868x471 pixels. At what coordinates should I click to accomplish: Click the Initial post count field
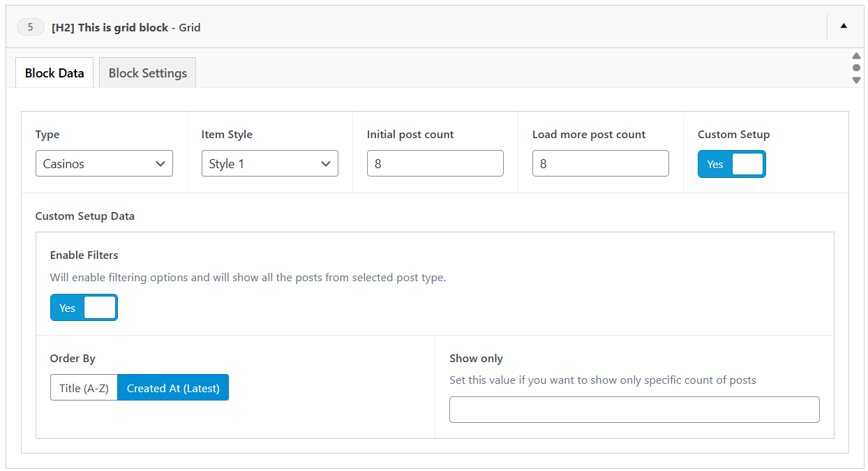point(435,164)
